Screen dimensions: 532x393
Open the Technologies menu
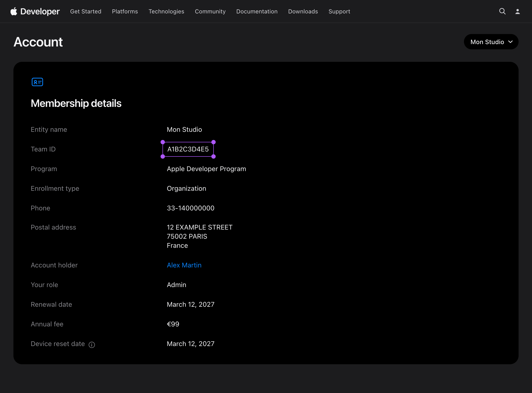point(166,12)
